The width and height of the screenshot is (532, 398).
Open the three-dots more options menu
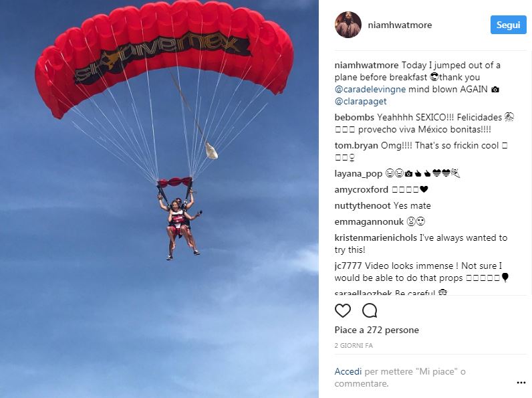coord(521,383)
